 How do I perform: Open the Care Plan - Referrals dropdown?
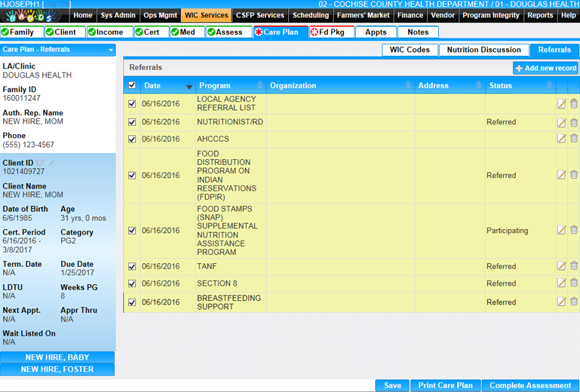coord(112,50)
